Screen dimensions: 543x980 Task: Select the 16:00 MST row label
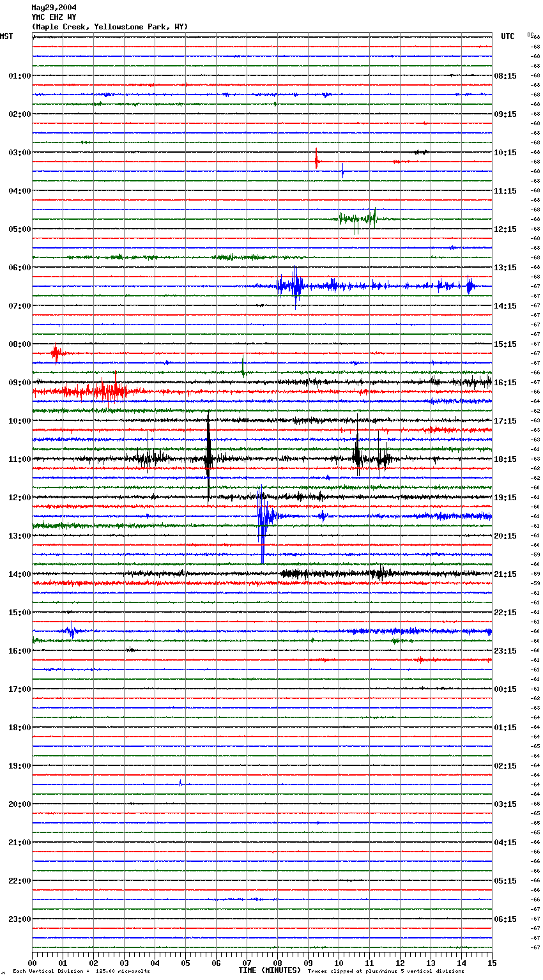pyautogui.click(x=20, y=651)
